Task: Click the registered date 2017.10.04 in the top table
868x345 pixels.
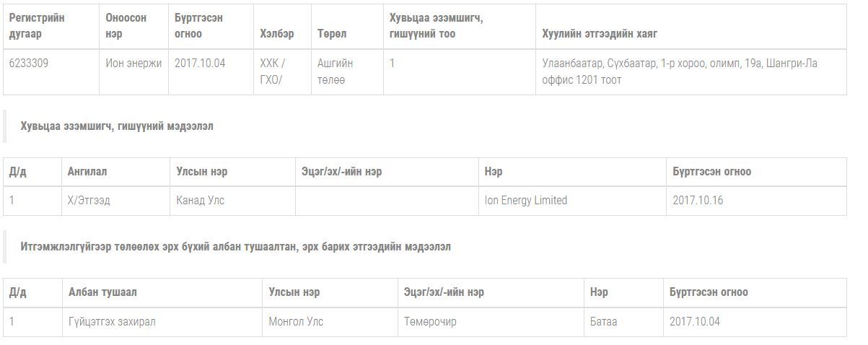Action: [200, 64]
